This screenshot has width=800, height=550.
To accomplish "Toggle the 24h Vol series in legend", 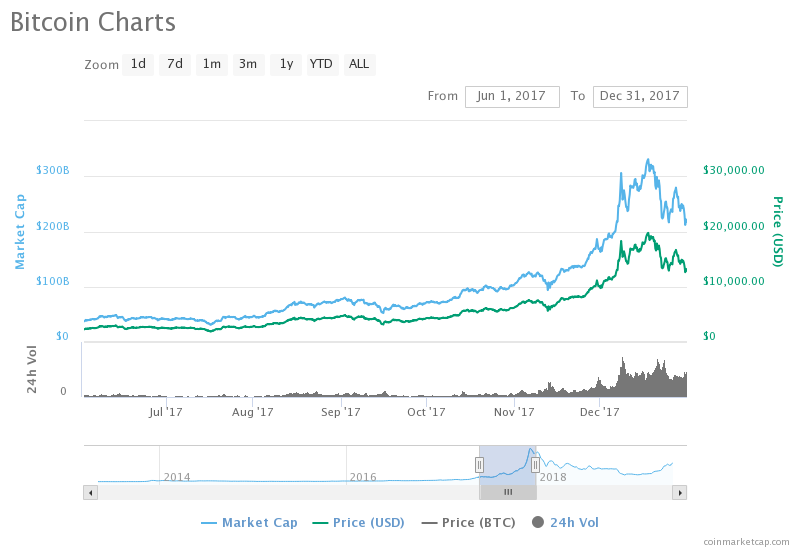I will coord(565,522).
